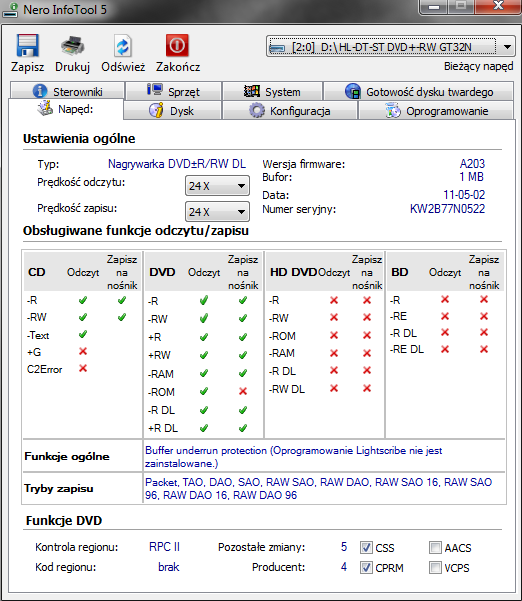Toggle the CSS checkbox

pyautogui.click(x=366, y=547)
